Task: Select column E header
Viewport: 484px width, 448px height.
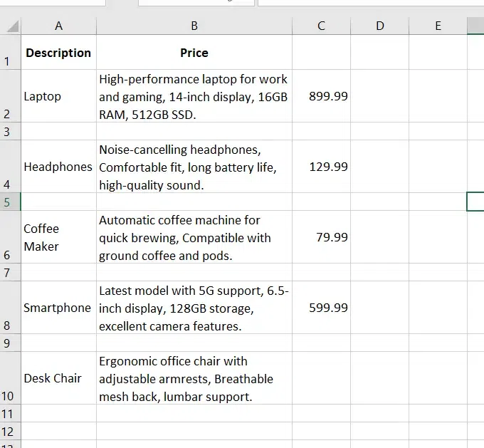Action: pyautogui.click(x=438, y=26)
